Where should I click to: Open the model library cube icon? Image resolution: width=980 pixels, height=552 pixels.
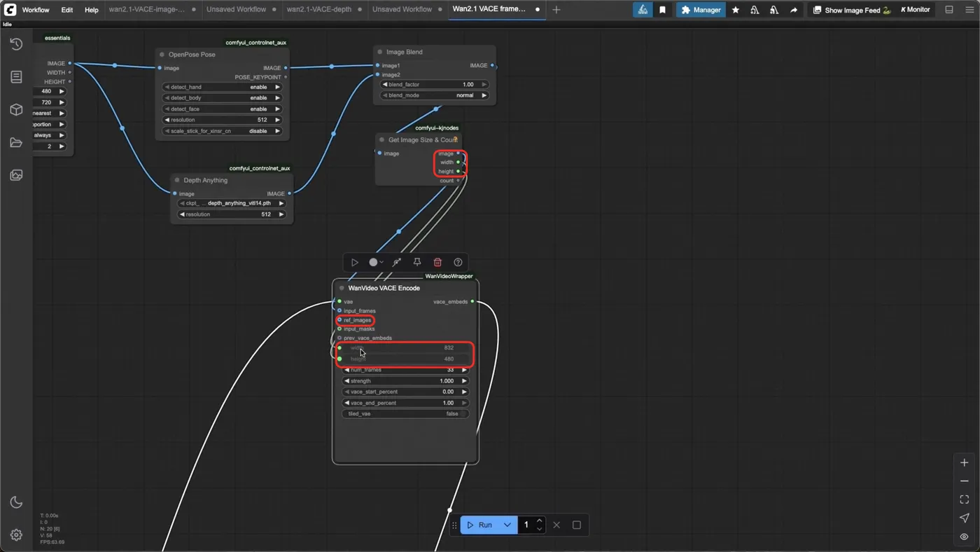pos(16,109)
